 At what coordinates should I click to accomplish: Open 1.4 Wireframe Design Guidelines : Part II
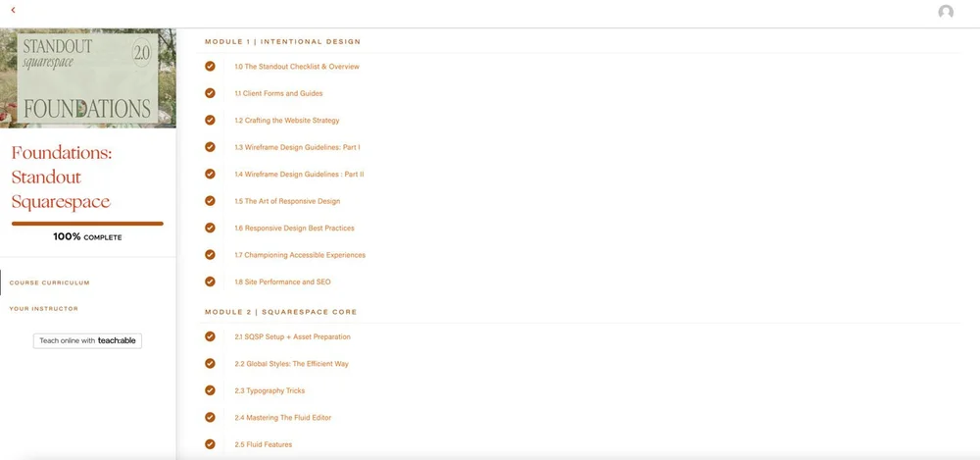click(x=299, y=174)
